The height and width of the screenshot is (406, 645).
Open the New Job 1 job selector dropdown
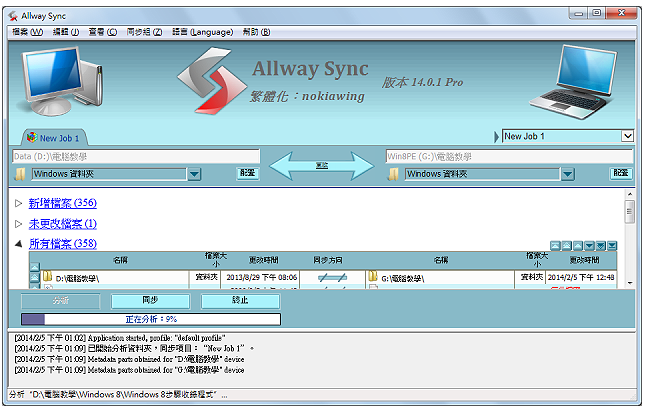(627, 136)
